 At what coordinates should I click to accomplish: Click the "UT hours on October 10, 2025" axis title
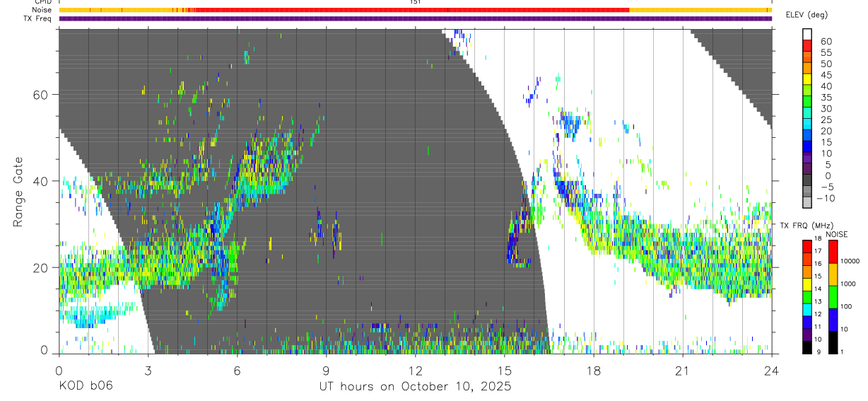[414, 387]
